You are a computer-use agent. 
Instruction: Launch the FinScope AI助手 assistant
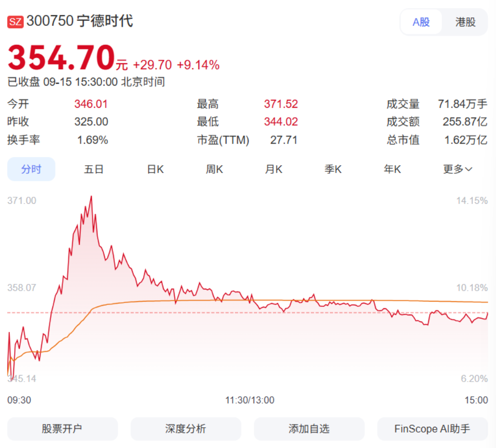tap(432, 429)
